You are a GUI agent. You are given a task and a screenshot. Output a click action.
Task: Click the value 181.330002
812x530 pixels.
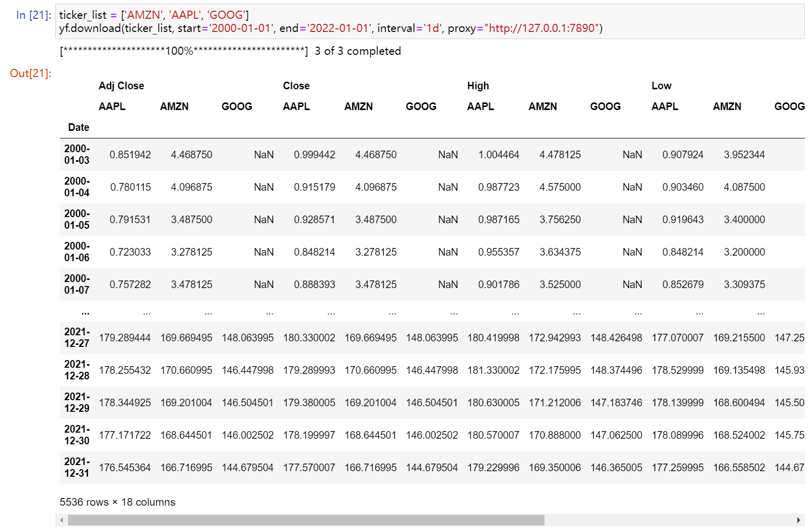pyautogui.click(x=493, y=370)
